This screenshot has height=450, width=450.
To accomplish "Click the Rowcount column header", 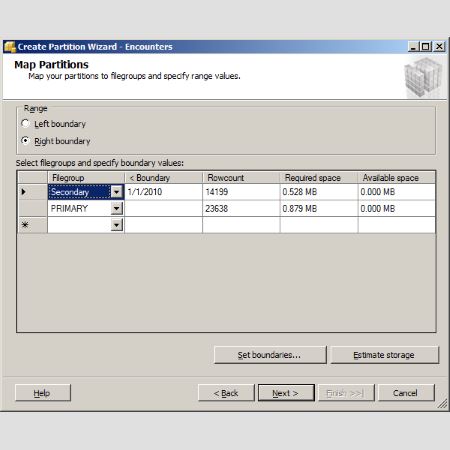I will pyautogui.click(x=241, y=178).
